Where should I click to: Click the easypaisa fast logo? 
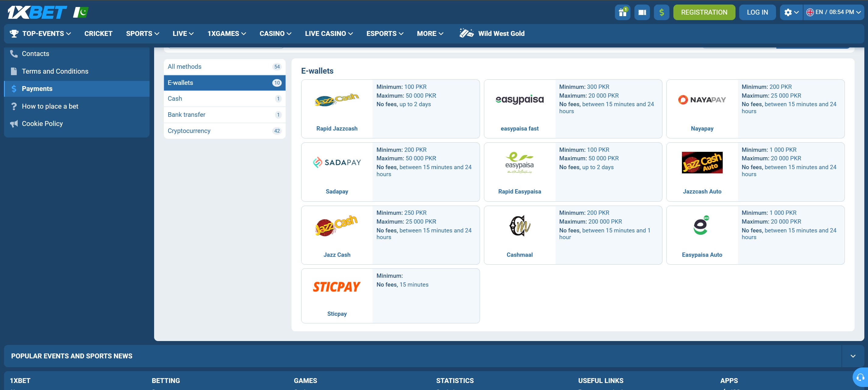pos(519,99)
